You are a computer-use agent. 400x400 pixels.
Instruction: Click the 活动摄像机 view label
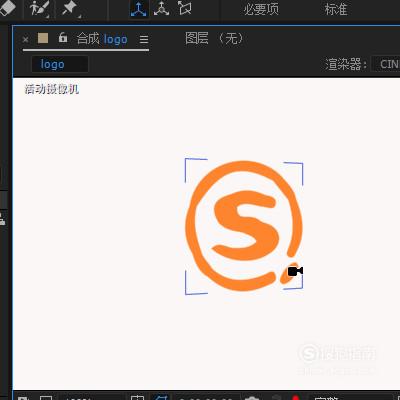(x=52, y=89)
